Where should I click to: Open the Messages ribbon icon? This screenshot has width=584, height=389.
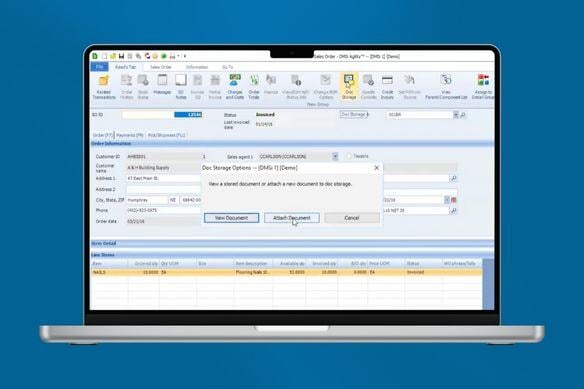(x=162, y=85)
